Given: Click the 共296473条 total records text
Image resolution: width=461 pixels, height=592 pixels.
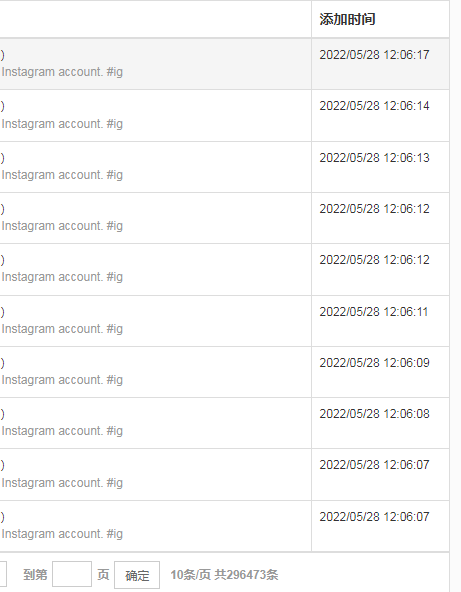Looking at the screenshot, I should tap(246, 575).
